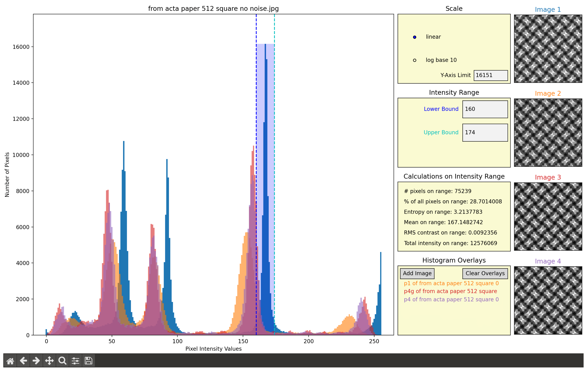Click the forward navigation arrow icon

(36, 360)
